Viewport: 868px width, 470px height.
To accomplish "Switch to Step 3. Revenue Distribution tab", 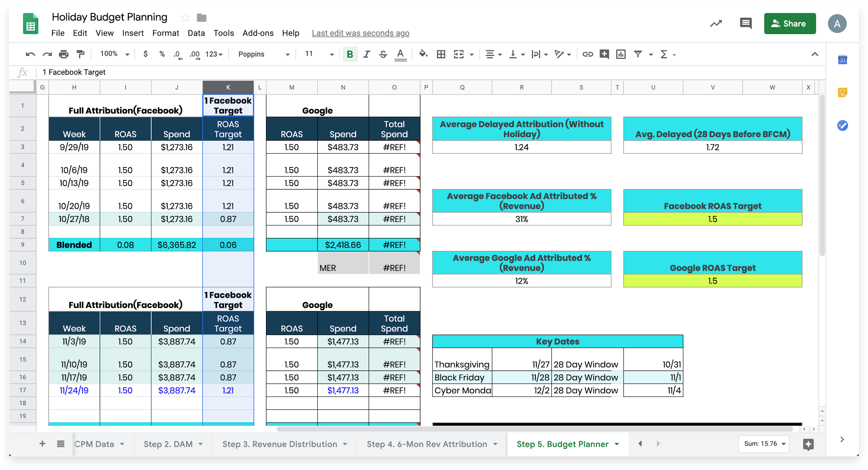I will [280, 444].
